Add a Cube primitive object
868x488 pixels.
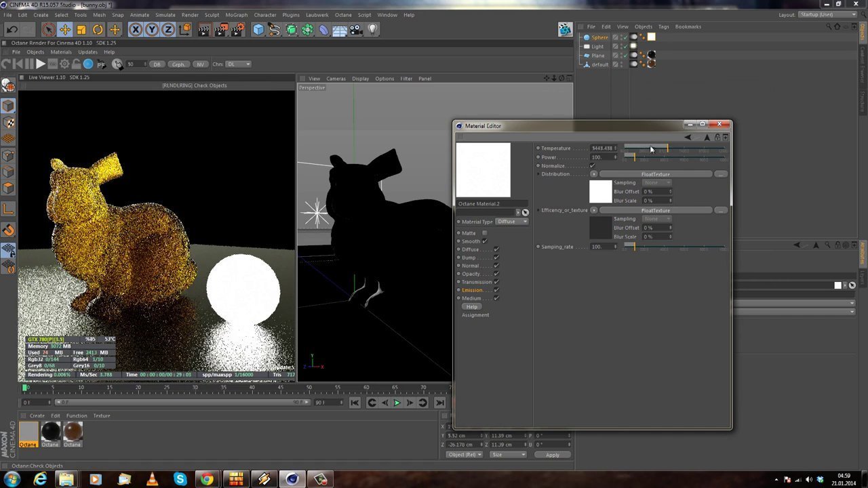[x=258, y=29]
